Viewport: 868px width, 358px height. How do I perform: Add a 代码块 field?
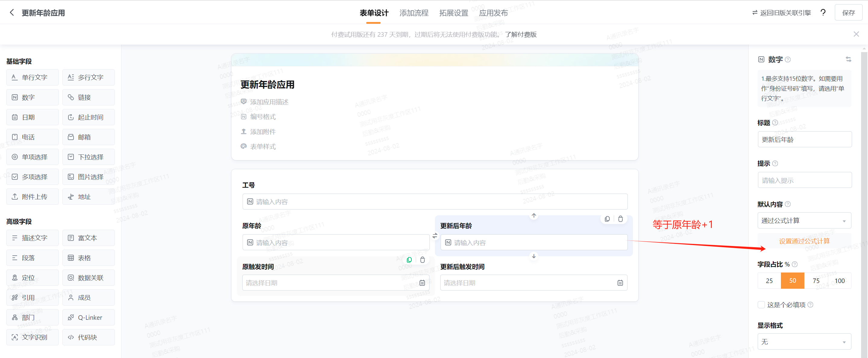pos(89,338)
